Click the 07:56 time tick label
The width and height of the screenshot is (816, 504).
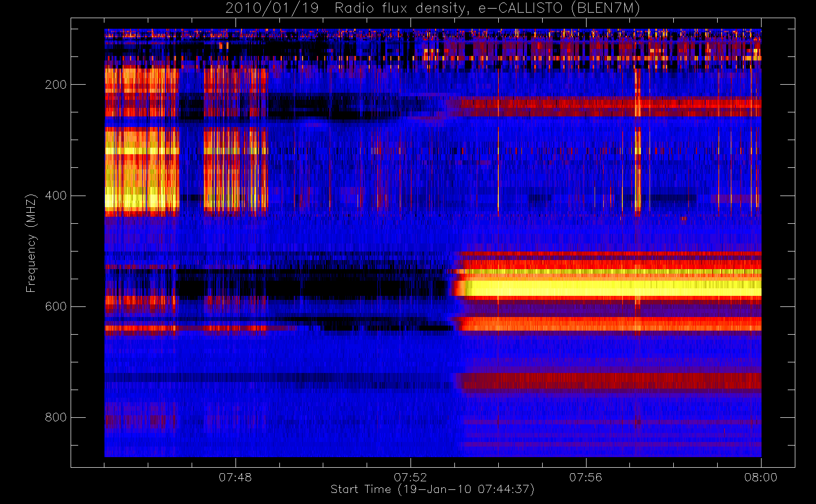point(586,477)
